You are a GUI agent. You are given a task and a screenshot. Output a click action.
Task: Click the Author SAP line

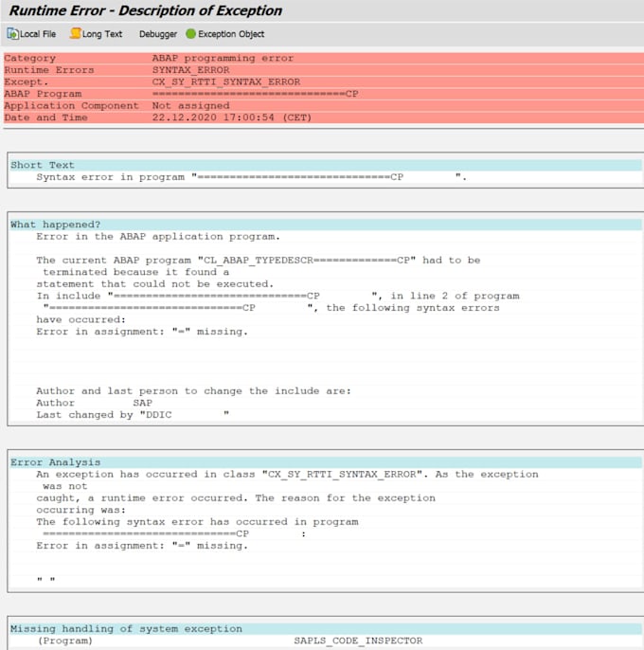click(94, 404)
